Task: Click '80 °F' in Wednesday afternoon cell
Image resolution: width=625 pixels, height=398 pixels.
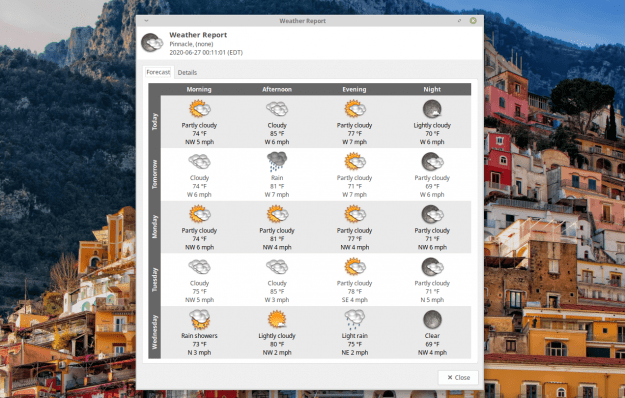Action: pos(277,344)
